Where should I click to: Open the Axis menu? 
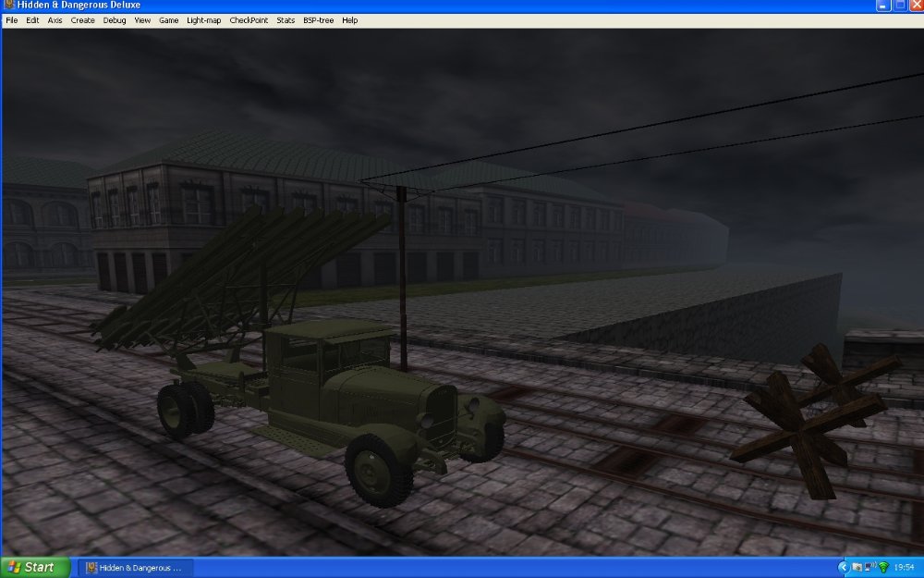point(55,19)
